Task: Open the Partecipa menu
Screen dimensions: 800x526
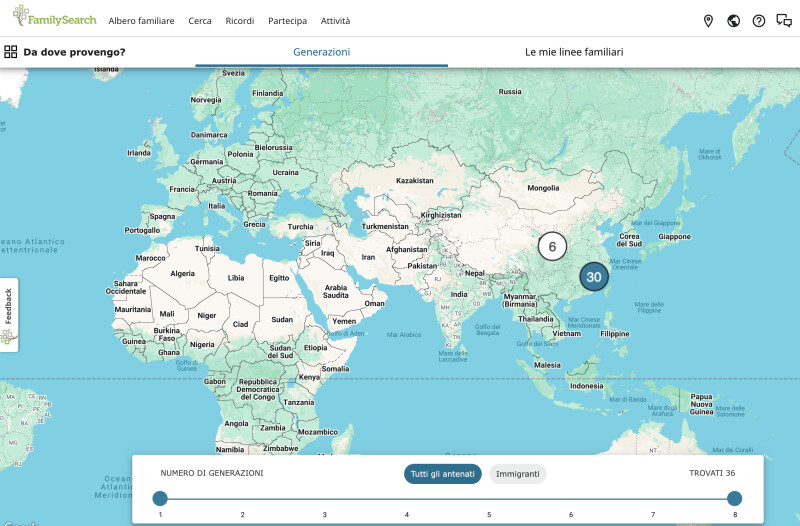Action: (288, 21)
